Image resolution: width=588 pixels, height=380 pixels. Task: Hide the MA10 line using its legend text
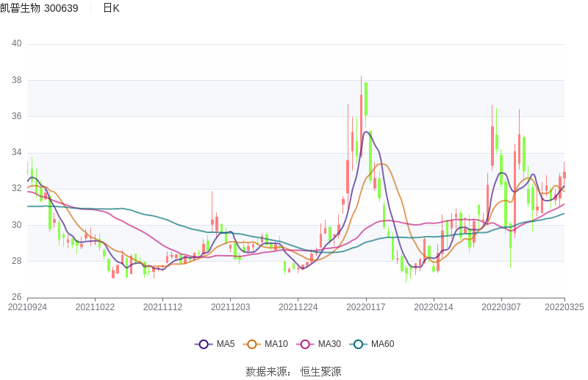coord(276,344)
